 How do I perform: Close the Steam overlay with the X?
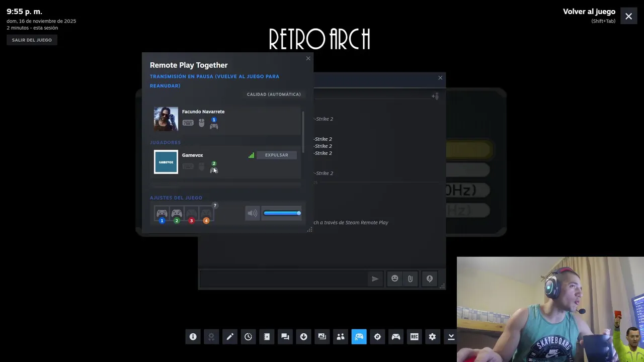pos(628,16)
